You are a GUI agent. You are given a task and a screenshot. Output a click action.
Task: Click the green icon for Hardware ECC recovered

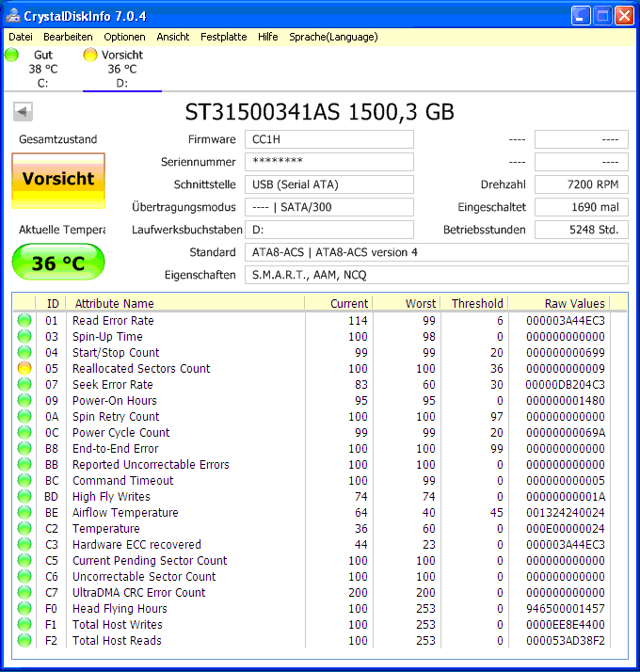(x=24, y=544)
